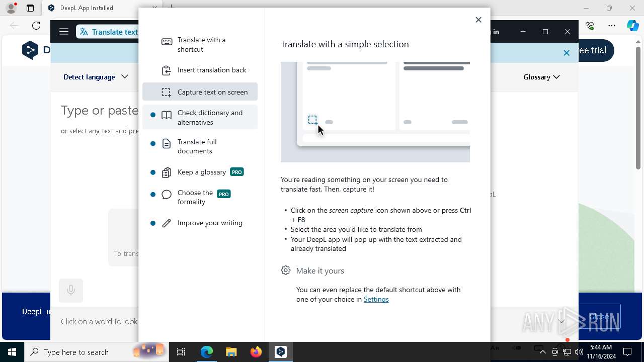Click the formality speech bubble icon
This screenshot has width=644, height=362.
[167, 195]
